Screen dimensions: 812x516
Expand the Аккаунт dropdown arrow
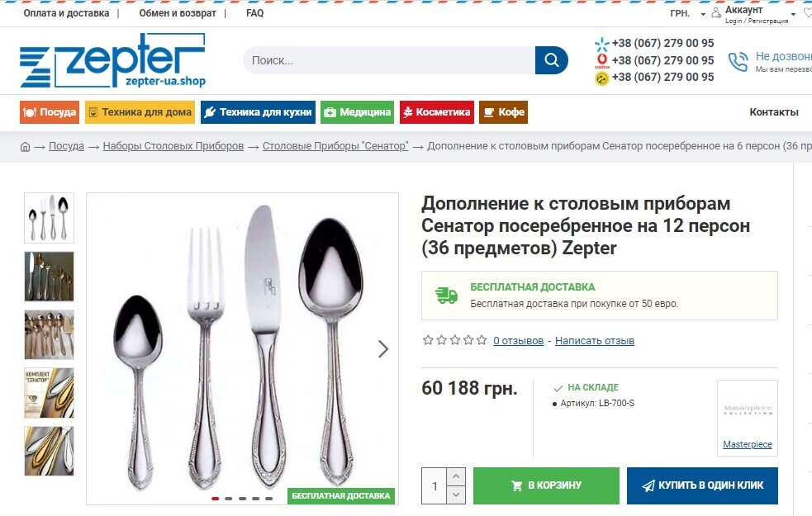click(793, 14)
